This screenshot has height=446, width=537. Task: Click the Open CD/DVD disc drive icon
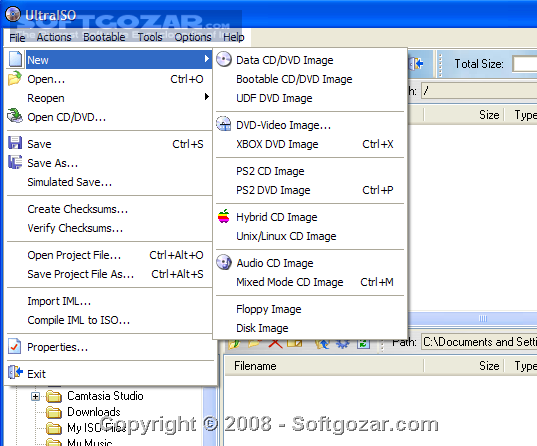[x=15, y=116]
